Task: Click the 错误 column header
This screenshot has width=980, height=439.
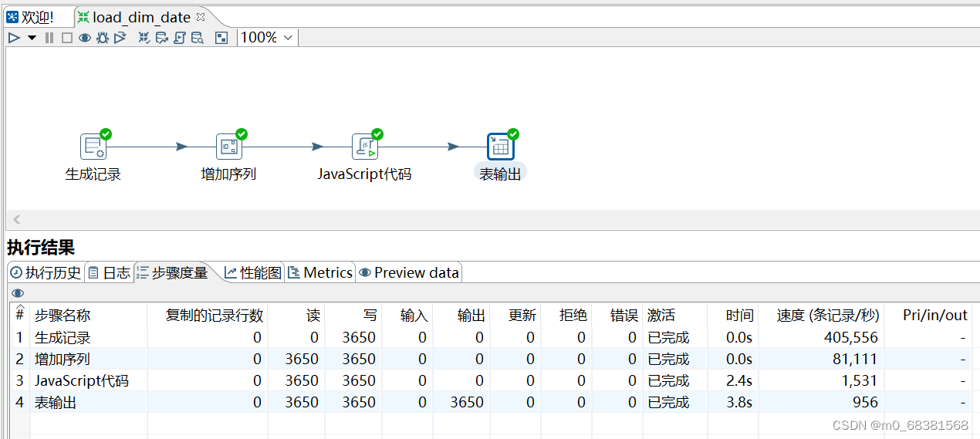Action: (617, 316)
